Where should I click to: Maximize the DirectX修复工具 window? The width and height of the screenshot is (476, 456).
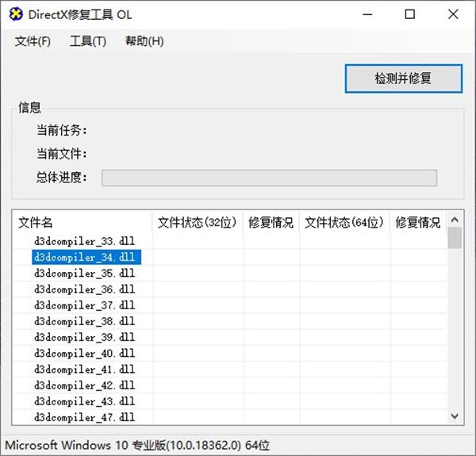pyautogui.click(x=410, y=14)
